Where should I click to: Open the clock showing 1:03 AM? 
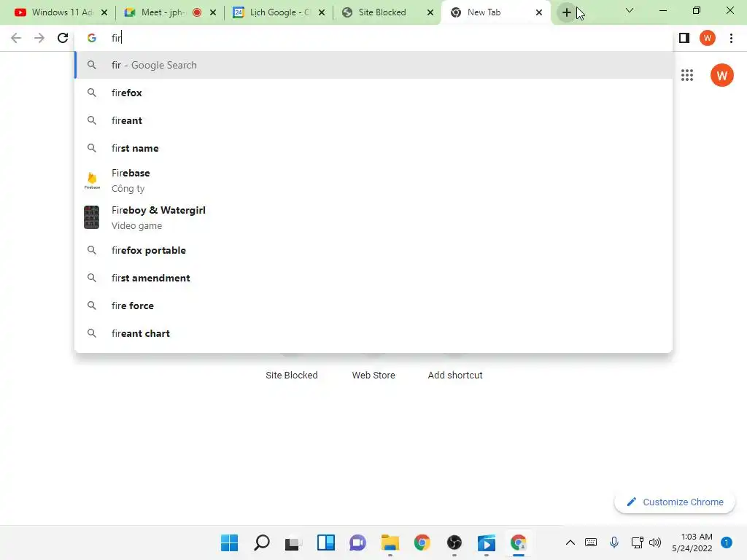point(692,542)
